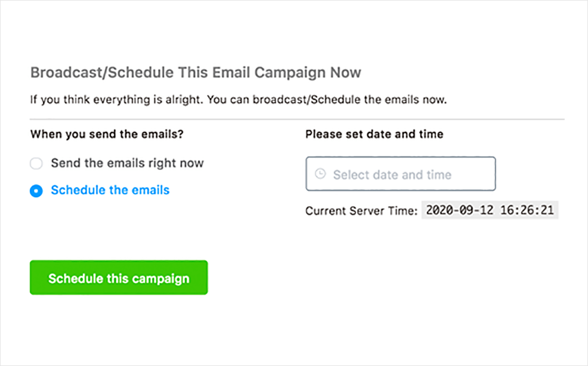Click the "Current Server Time:" label
The width and height of the screenshot is (588, 366).
(x=361, y=211)
